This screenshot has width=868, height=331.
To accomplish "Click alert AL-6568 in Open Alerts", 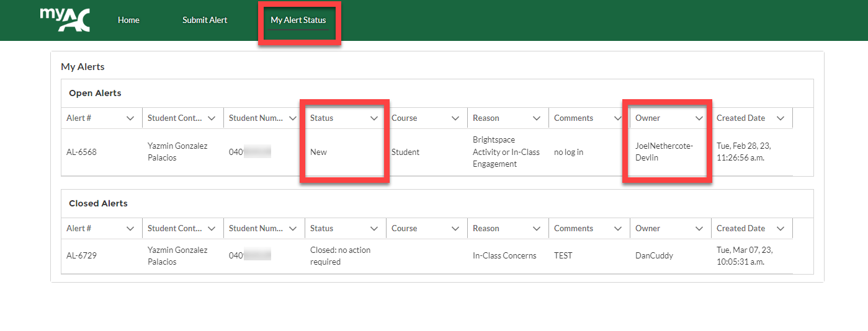I will (81, 152).
